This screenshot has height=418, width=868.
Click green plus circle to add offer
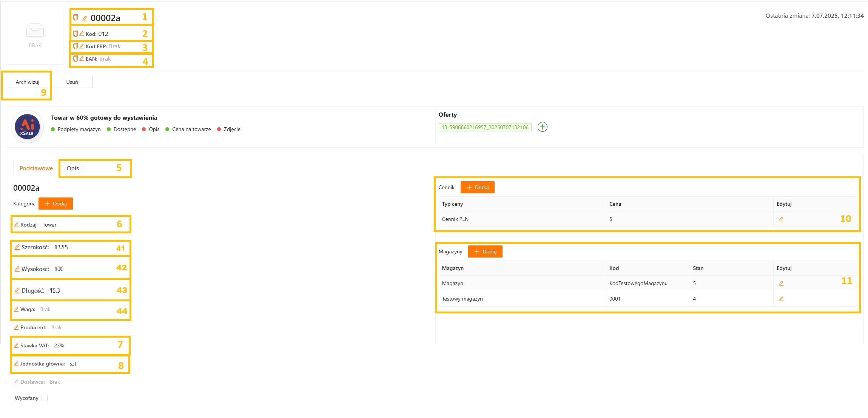tap(542, 127)
